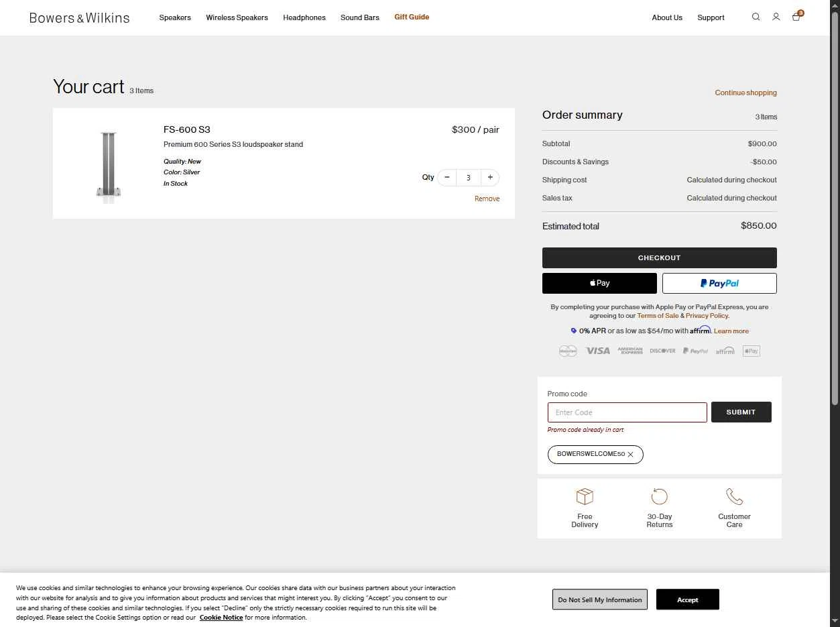The height and width of the screenshot is (627, 840).
Task: Open the Cookie Notice link
Action: [x=221, y=618]
